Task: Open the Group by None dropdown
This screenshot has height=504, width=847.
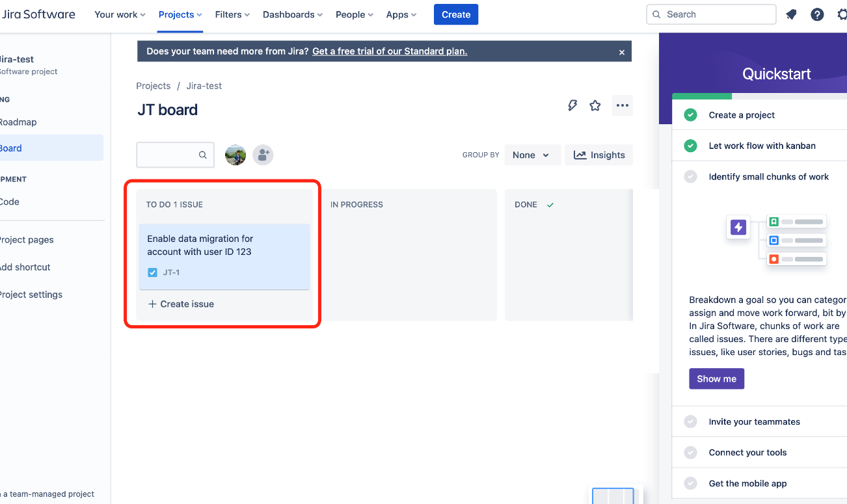Action: tap(532, 155)
